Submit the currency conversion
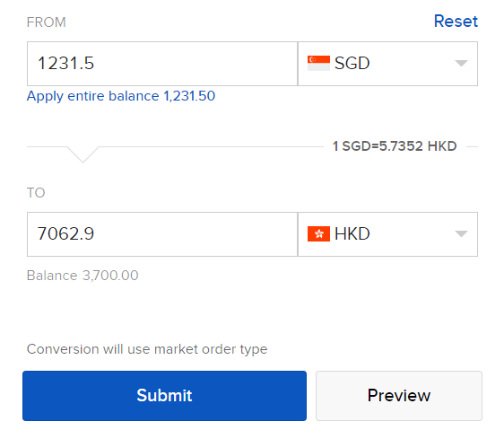This screenshot has width=504, height=430. (165, 396)
